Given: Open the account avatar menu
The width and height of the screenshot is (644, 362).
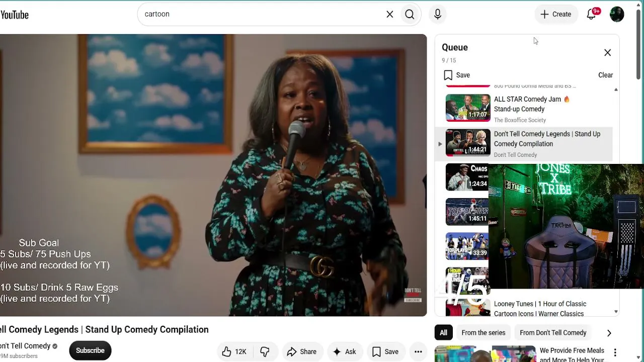Looking at the screenshot, I should (617, 14).
